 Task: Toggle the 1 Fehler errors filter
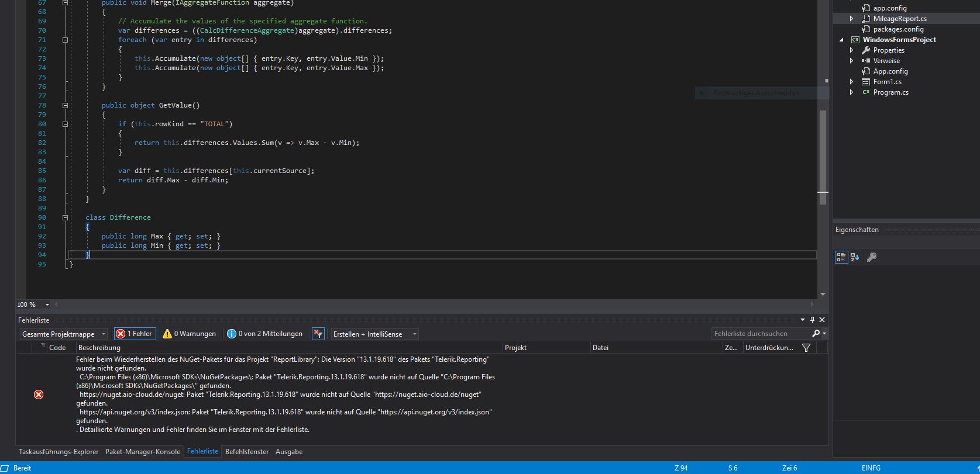click(135, 334)
